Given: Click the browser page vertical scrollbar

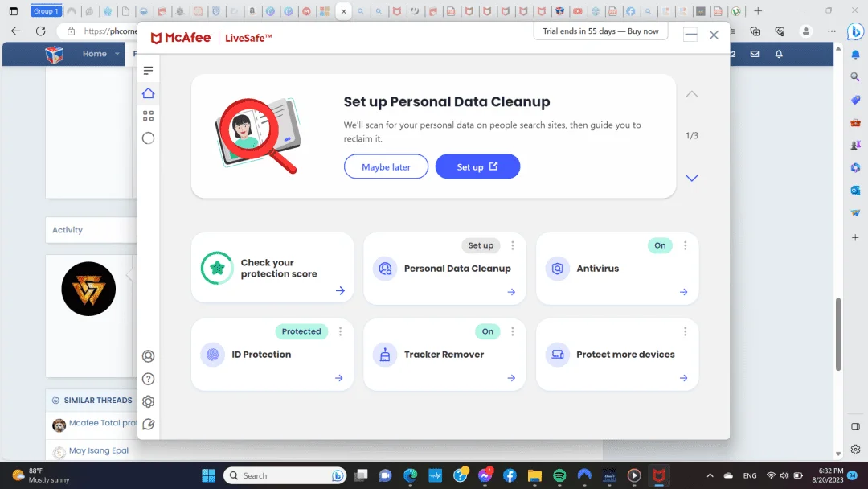Looking at the screenshot, I should coord(838,335).
